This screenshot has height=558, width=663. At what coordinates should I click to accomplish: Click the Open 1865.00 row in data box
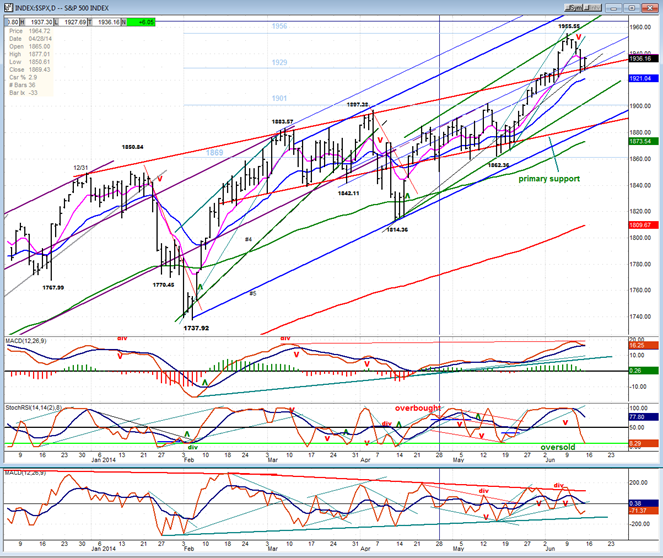tap(30, 46)
